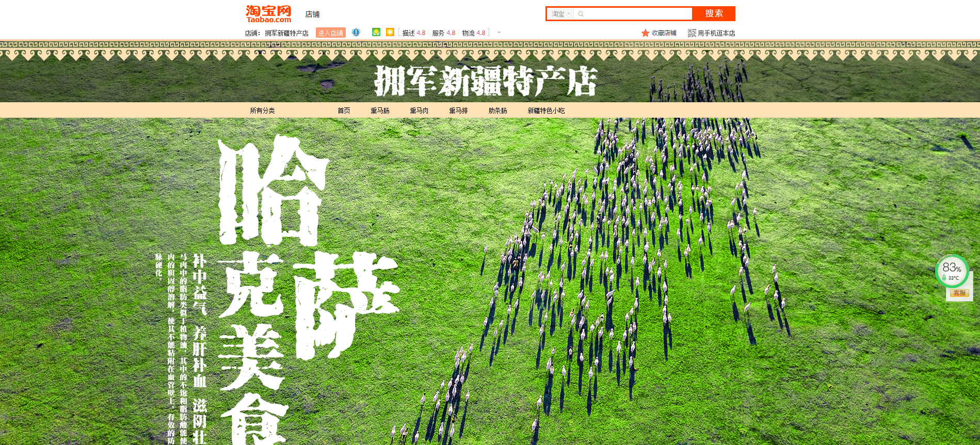Click the 83% floating monitor widget

click(x=952, y=271)
